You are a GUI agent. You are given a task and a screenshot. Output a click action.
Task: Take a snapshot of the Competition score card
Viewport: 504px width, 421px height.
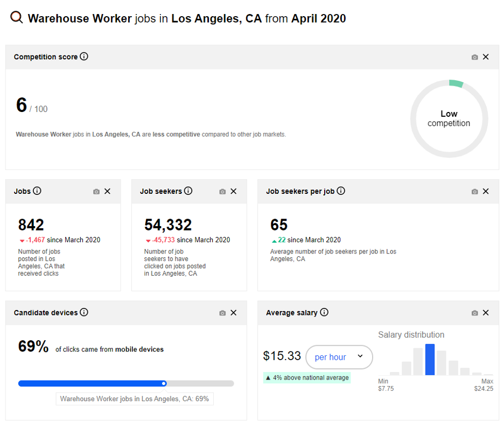tap(474, 57)
